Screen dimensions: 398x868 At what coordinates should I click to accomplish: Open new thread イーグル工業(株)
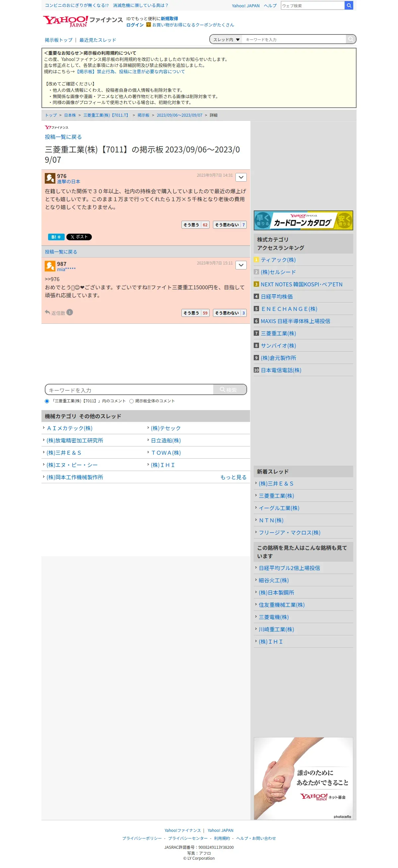click(x=279, y=508)
